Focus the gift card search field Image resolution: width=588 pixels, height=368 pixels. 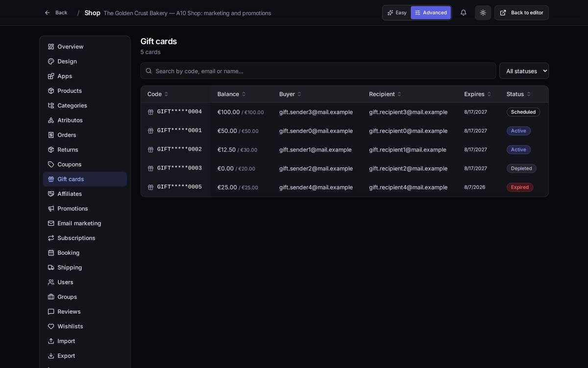318,71
